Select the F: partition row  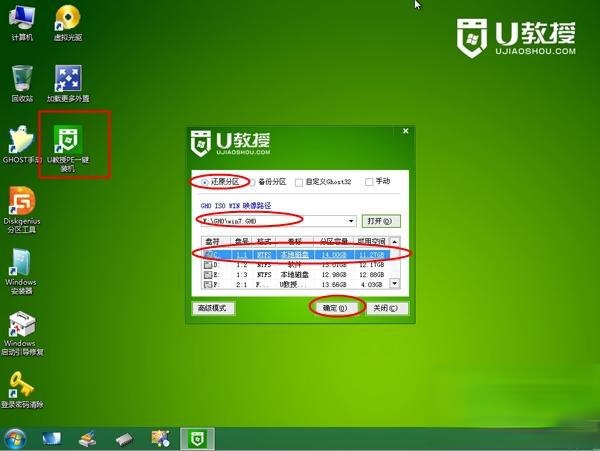[296, 285]
